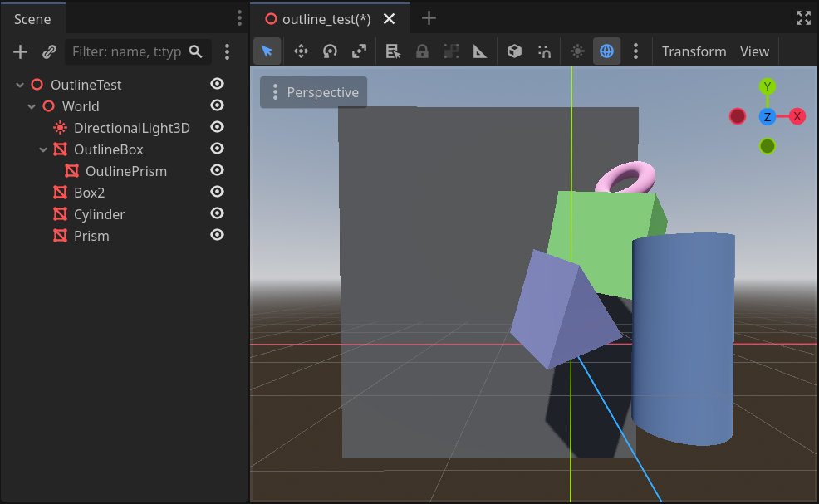
Task: Switch to the Rotate Mode tool
Action: [330, 51]
